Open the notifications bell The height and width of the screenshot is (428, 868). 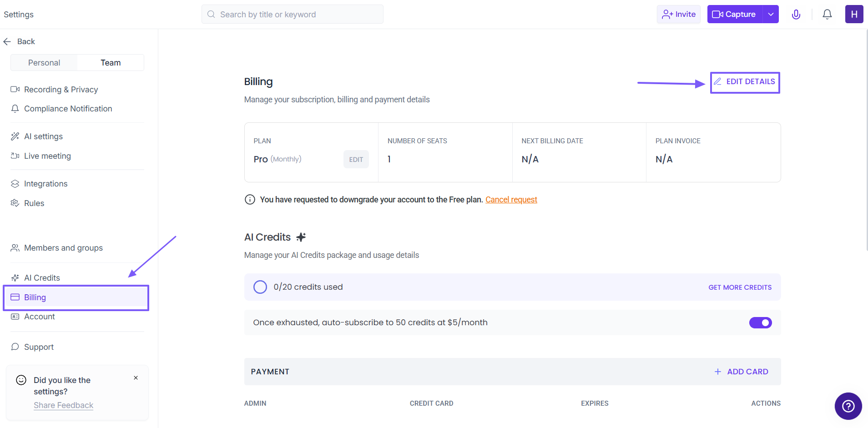point(827,15)
